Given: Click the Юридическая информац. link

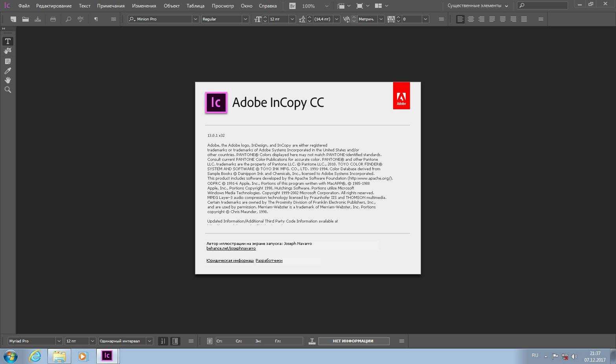Looking at the screenshot, I should click(x=230, y=261).
